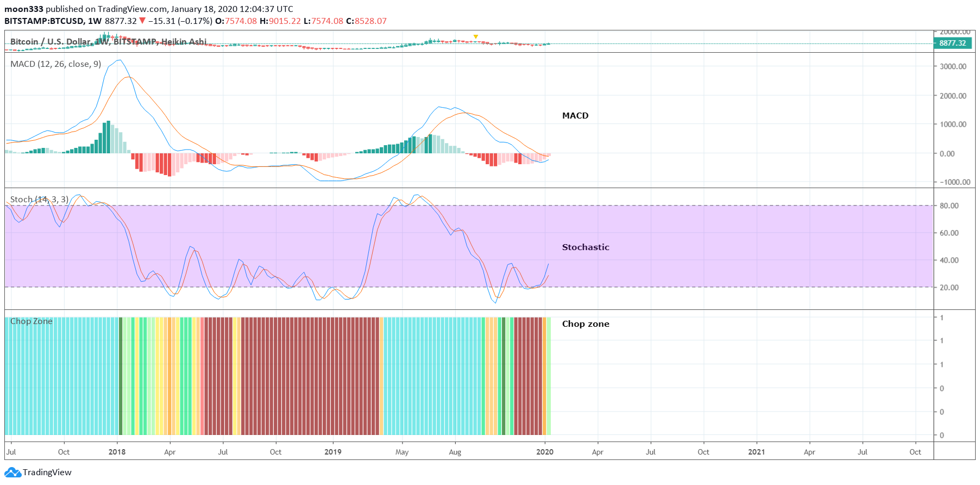Select the green 8877.32 current price label

[952, 43]
